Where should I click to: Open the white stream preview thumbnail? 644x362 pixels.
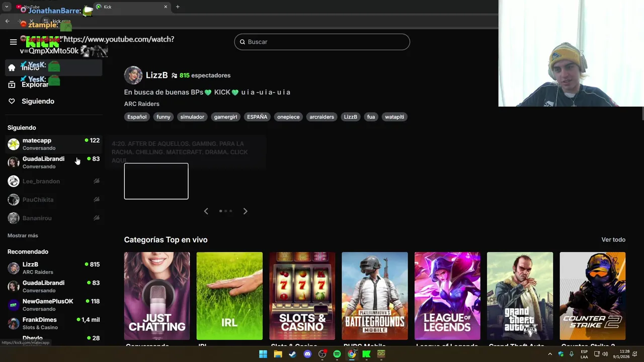click(x=156, y=181)
